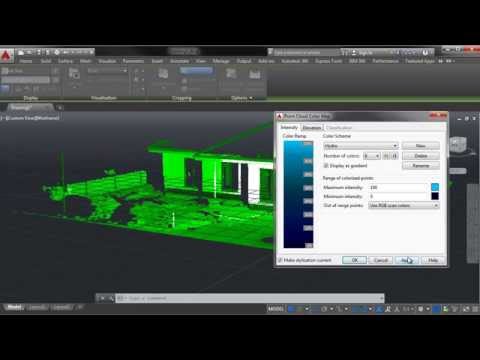
Task: Click the OK button in dialog
Action: (354, 260)
